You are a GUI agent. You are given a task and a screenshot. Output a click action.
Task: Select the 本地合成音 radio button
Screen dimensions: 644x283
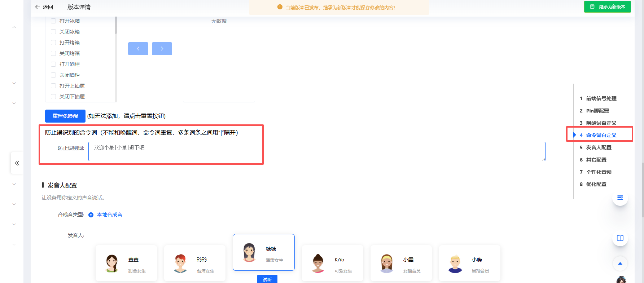point(91,215)
